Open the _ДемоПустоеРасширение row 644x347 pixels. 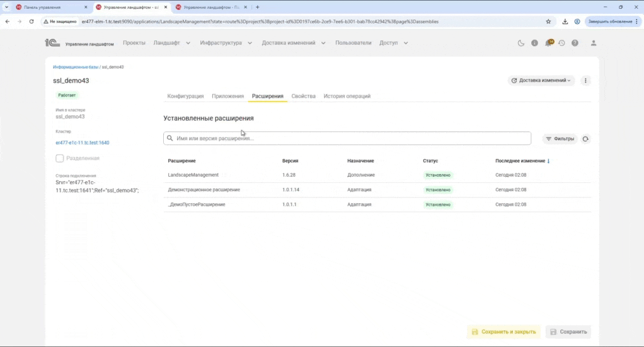(x=377, y=204)
